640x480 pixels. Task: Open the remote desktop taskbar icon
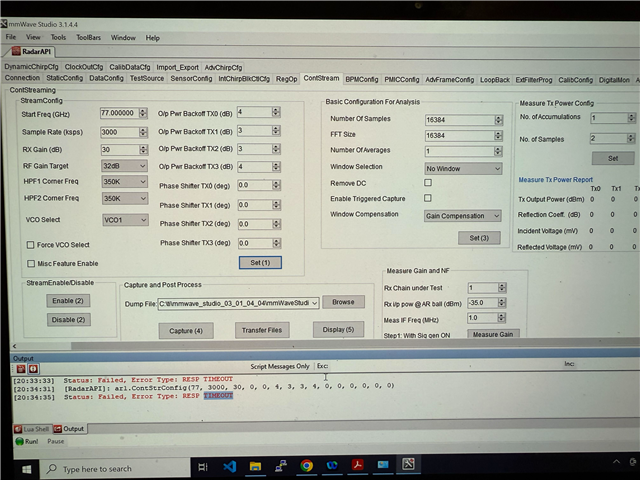point(383,464)
